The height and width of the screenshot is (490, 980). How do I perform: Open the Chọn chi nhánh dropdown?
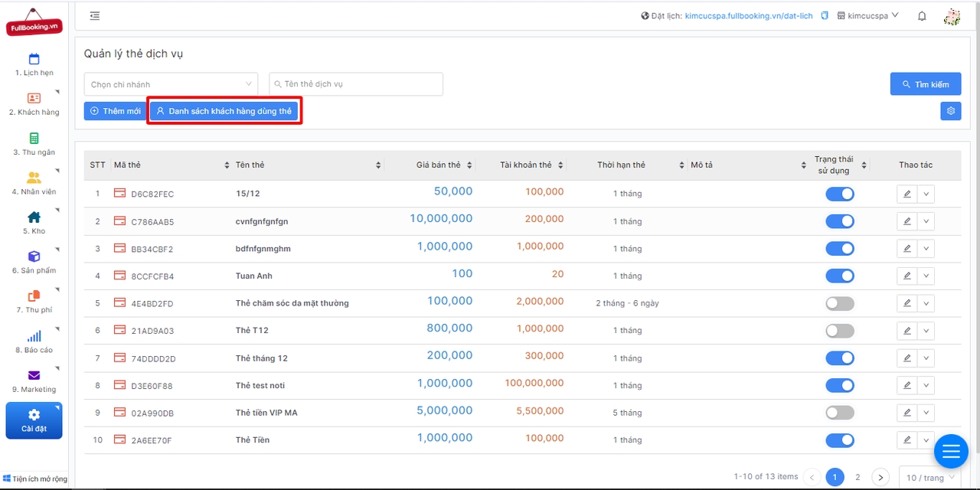coord(171,84)
